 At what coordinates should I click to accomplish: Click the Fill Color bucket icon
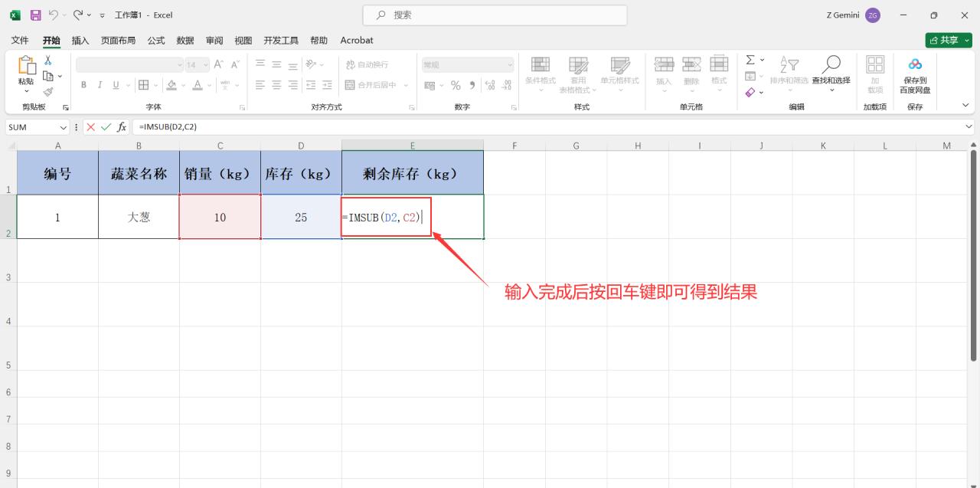pos(171,85)
